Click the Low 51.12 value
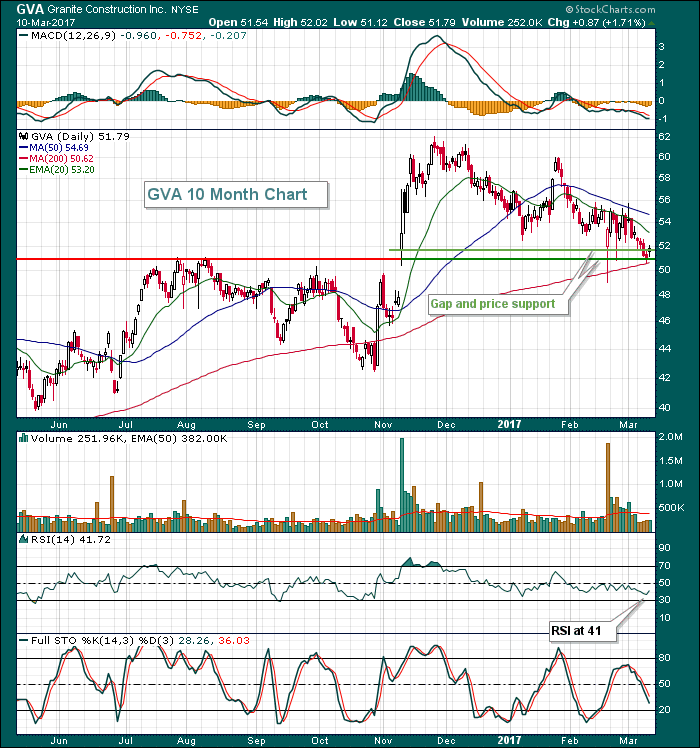Image resolution: width=700 pixels, height=748 pixels. coord(360,22)
